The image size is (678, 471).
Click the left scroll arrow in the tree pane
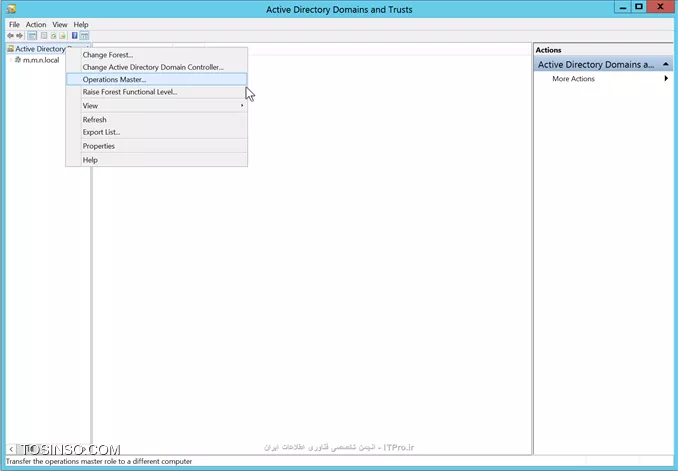pyautogui.click(x=11, y=449)
